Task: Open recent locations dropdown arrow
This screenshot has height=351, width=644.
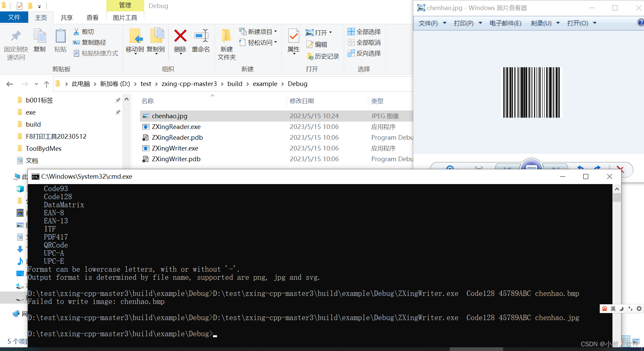Action: coord(36,84)
